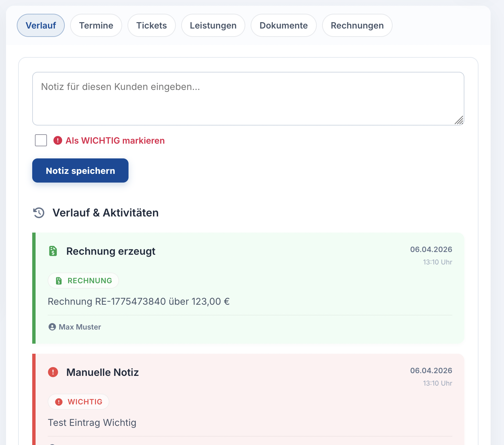
Task: Open the Termine tab
Action: tap(96, 26)
